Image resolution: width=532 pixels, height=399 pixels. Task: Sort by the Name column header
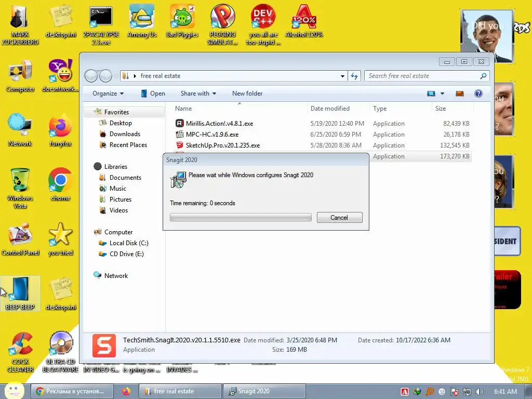coord(240,109)
